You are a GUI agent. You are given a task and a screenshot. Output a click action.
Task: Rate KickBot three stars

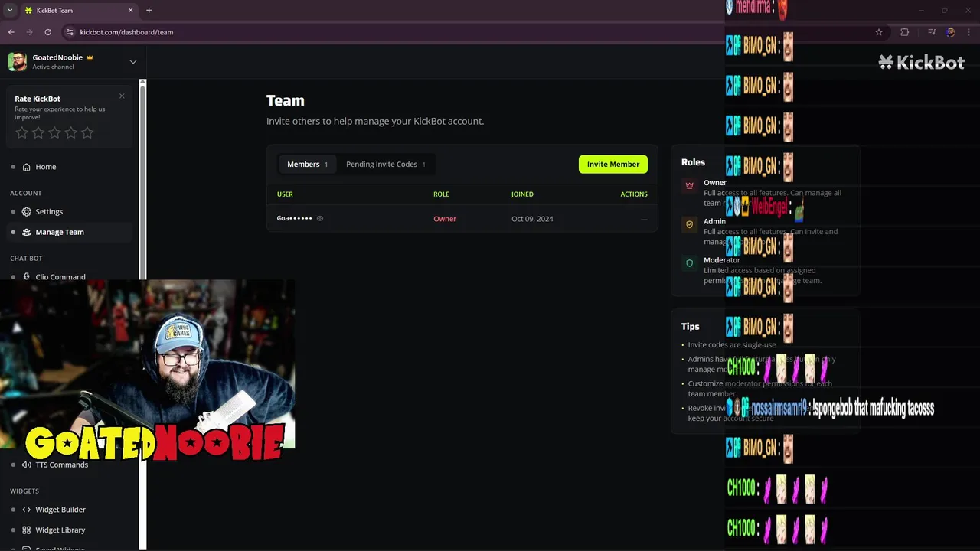[x=54, y=132]
